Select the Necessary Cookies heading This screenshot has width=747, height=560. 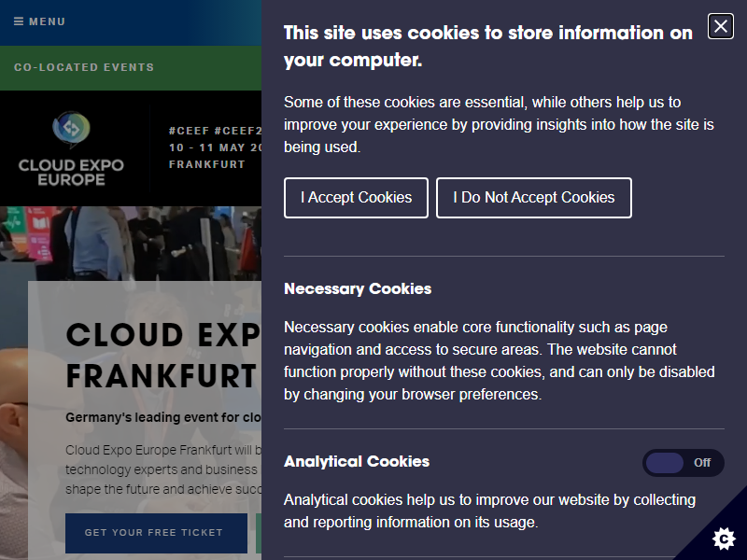358,288
